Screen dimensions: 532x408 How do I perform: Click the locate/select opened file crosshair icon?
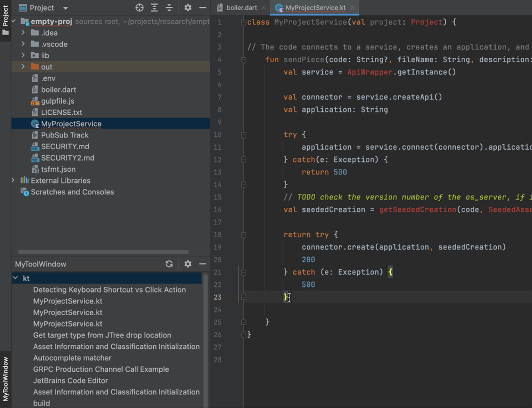tap(139, 8)
